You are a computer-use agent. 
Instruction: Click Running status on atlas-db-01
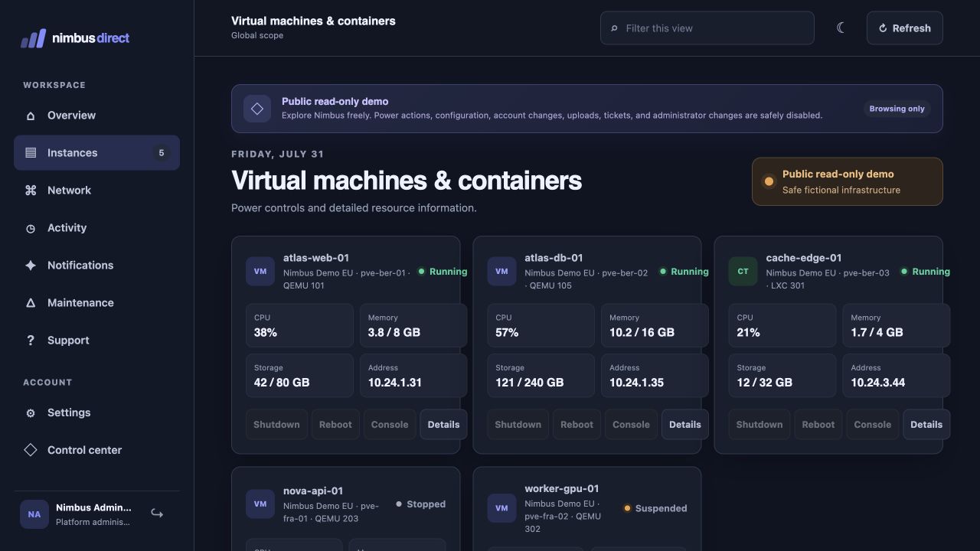point(684,272)
